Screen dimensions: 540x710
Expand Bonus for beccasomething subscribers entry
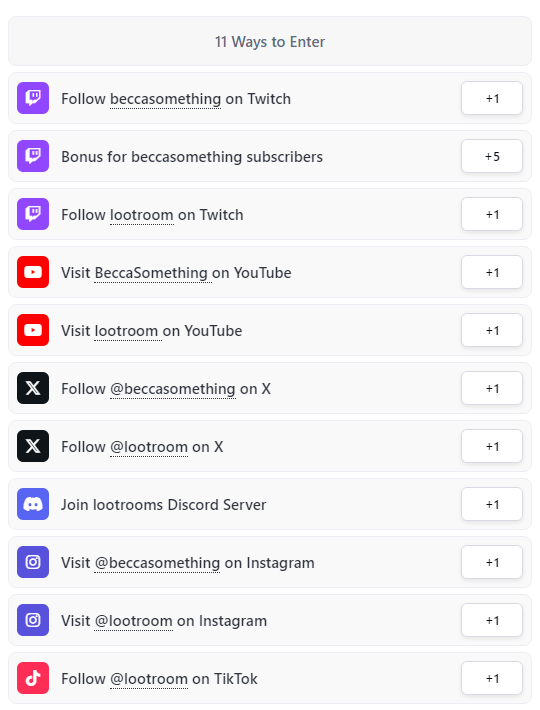tap(270, 156)
